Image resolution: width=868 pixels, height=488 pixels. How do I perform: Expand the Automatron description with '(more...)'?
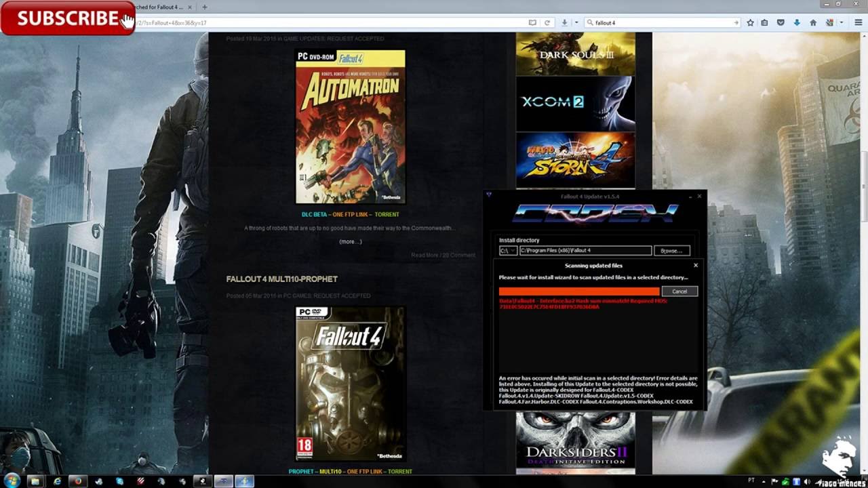(351, 241)
